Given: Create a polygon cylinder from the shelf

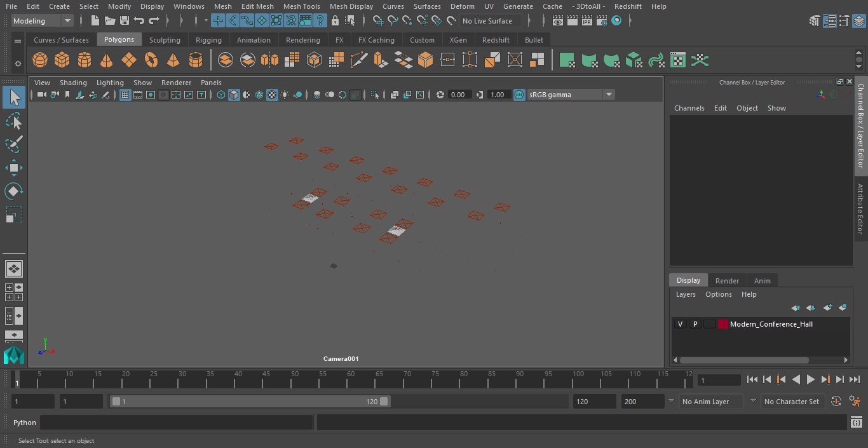Looking at the screenshot, I should point(85,60).
